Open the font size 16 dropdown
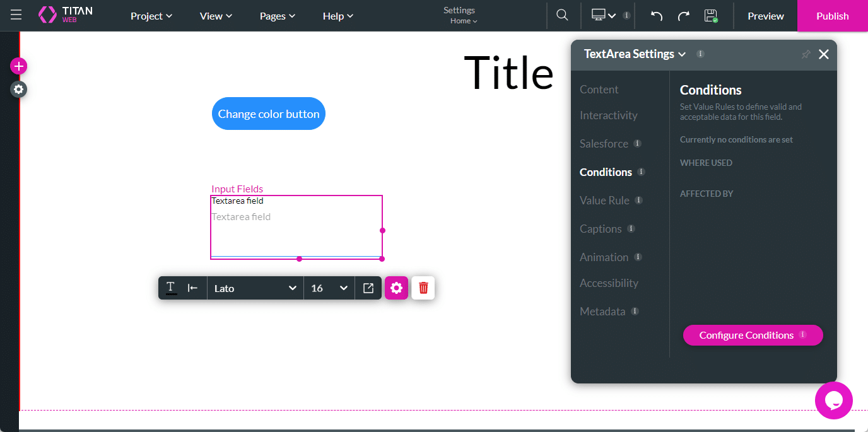Screen dimensions: 868x432 329,288
